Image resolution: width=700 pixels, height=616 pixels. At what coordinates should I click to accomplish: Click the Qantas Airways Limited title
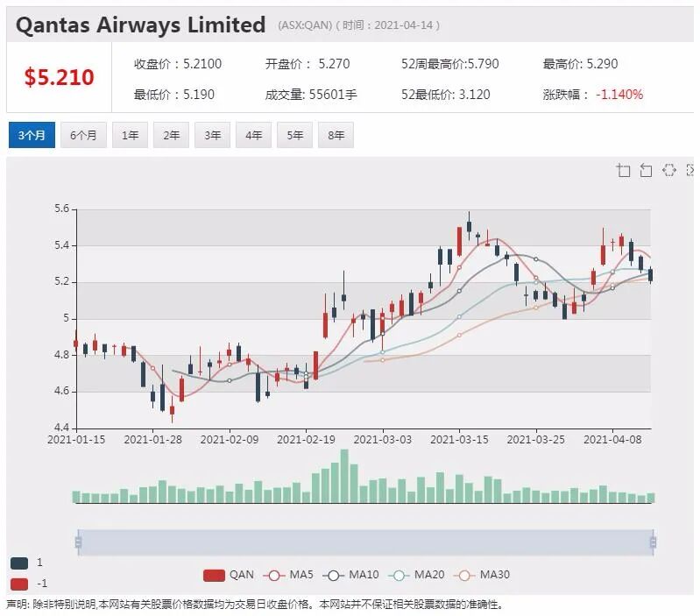(141, 25)
